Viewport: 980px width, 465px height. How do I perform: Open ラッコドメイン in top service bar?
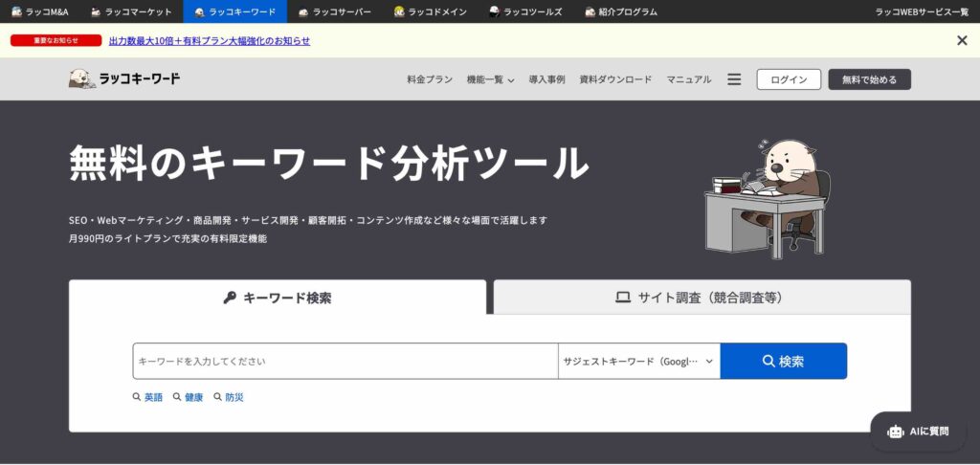(x=431, y=11)
